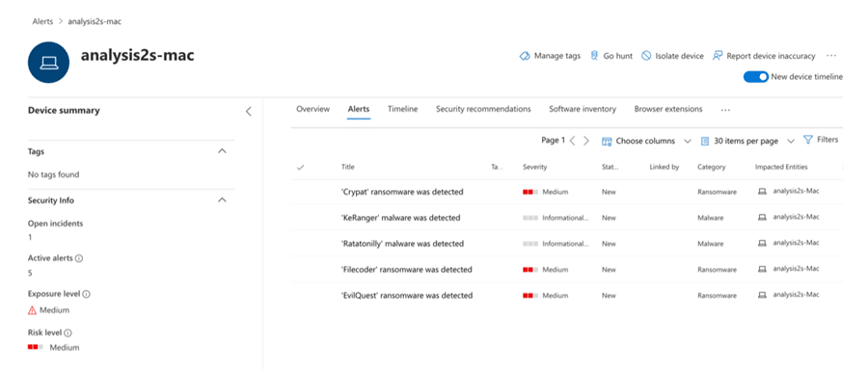Open the 'EvilQuest' ransomware was detected alert
Screen dimensions: 868x373
[x=407, y=296]
